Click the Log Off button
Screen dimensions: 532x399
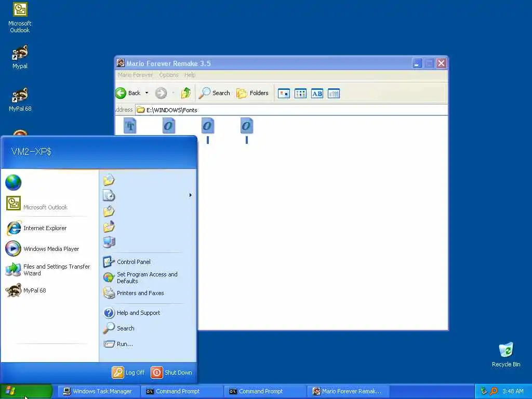128,373
